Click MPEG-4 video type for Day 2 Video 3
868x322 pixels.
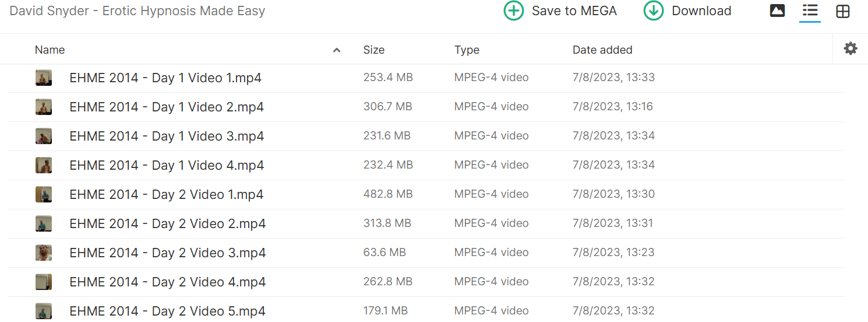point(492,252)
